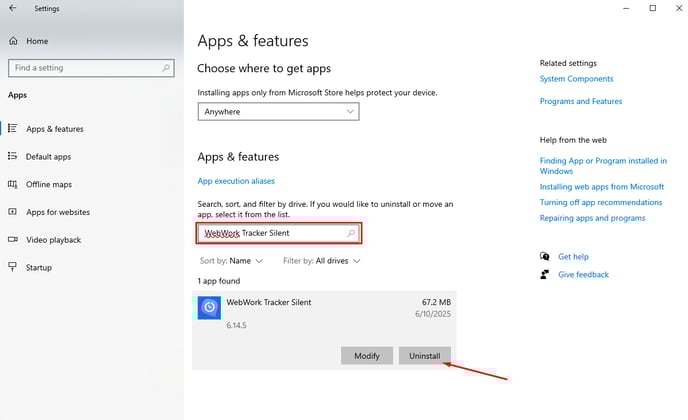
Task: Click the 6/10/2025 install date
Action: 433,314
